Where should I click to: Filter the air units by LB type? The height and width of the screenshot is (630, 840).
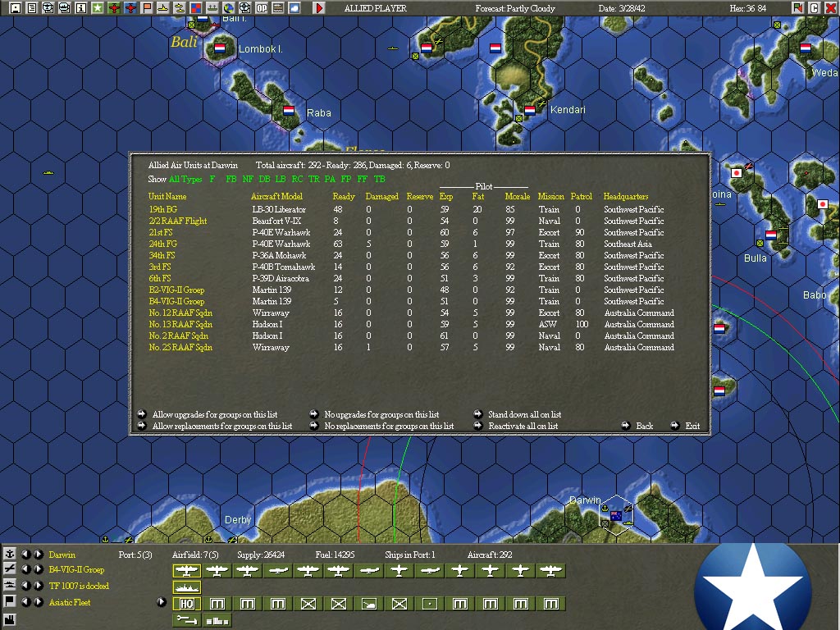tap(281, 179)
